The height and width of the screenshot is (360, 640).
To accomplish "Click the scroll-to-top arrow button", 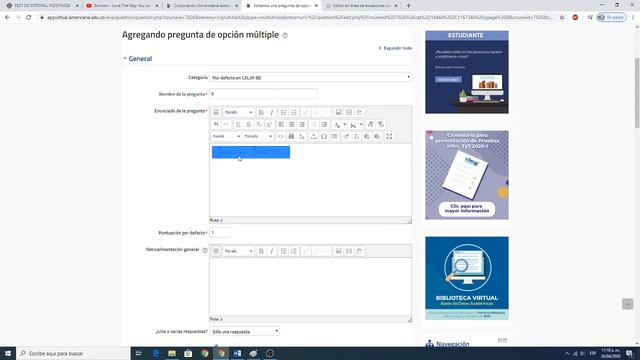I will pos(627,304).
